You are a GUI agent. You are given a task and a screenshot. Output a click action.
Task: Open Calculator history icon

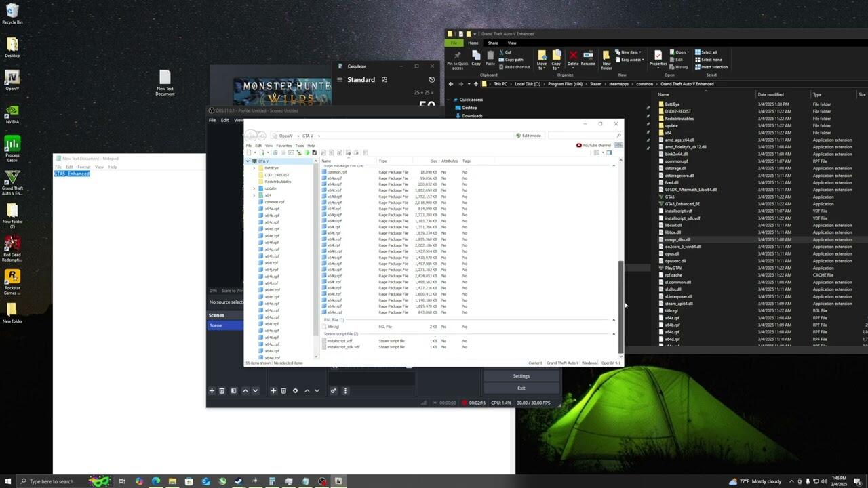pyautogui.click(x=432, y=80)
